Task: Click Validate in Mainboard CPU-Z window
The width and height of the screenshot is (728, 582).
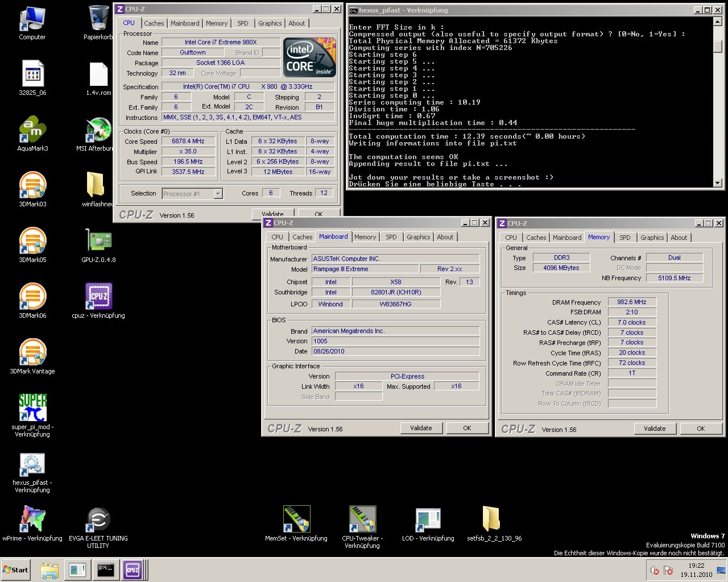Action: click(x=421, y=428)
